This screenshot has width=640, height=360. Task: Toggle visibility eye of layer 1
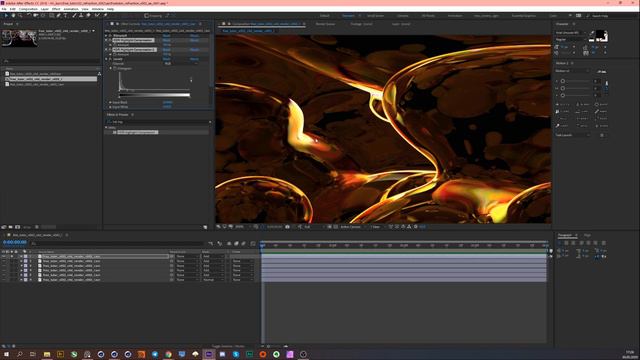tap(4, 256)
